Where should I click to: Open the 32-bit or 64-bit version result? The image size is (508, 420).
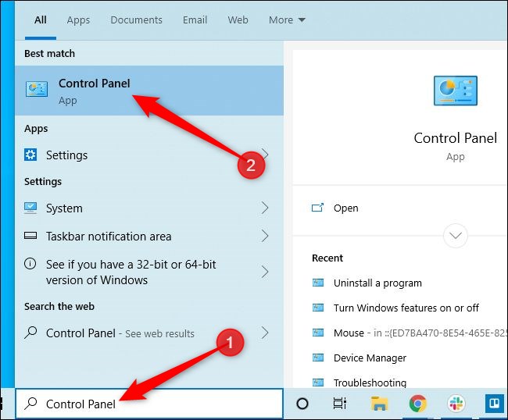tap(149, 272)
